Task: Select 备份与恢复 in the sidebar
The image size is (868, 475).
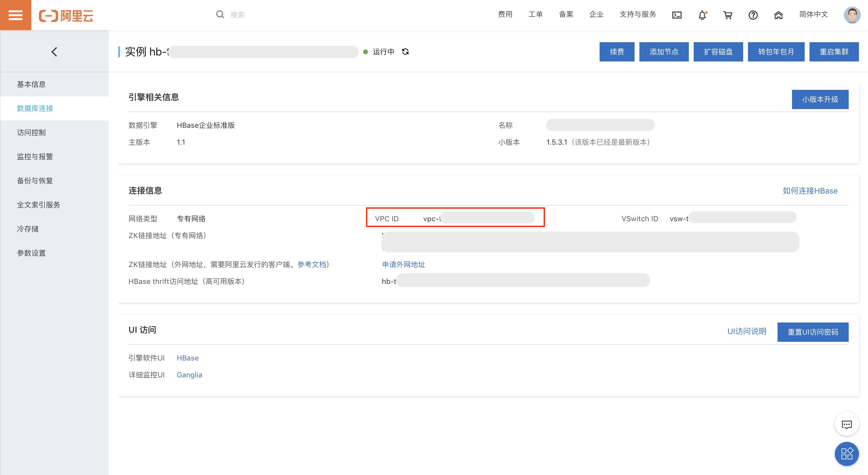Action: pos(54,181)
